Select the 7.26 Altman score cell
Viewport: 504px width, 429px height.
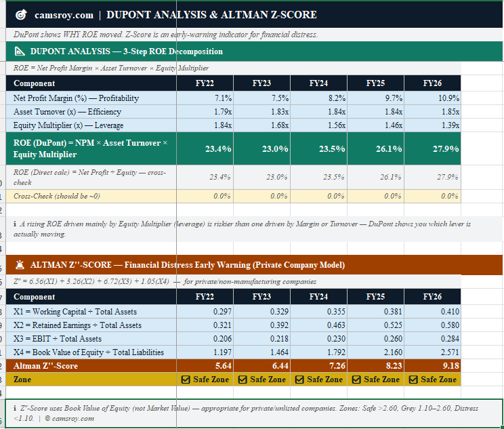[318, 366]
